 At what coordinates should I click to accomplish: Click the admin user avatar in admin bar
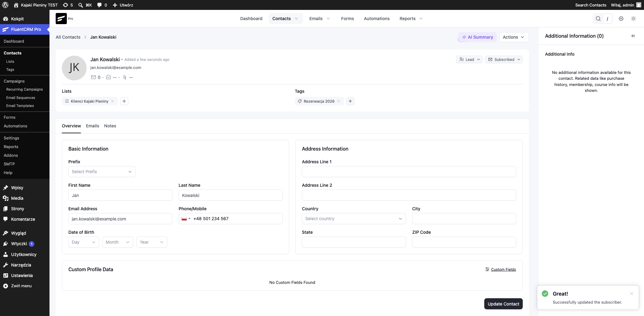coord(639,5)
